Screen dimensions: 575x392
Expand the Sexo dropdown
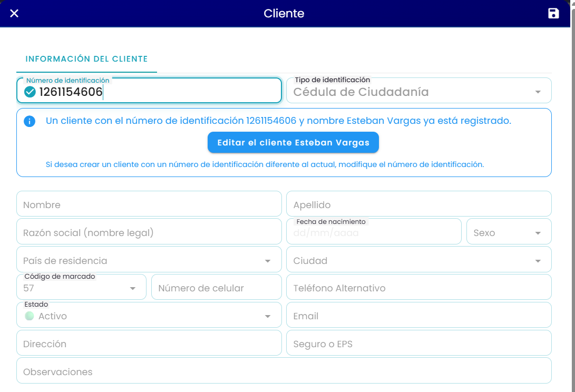(509, 231)
